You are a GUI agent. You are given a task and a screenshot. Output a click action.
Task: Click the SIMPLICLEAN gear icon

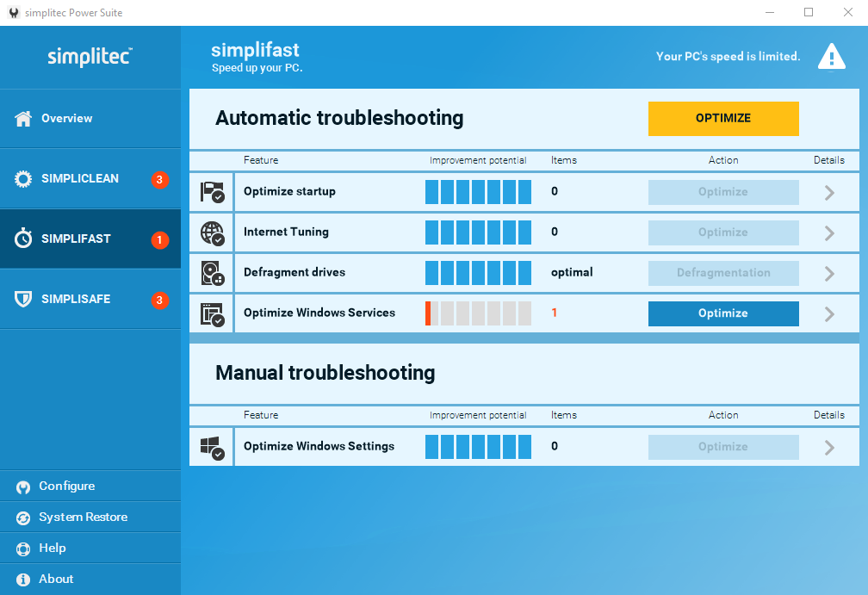(23, 179)
